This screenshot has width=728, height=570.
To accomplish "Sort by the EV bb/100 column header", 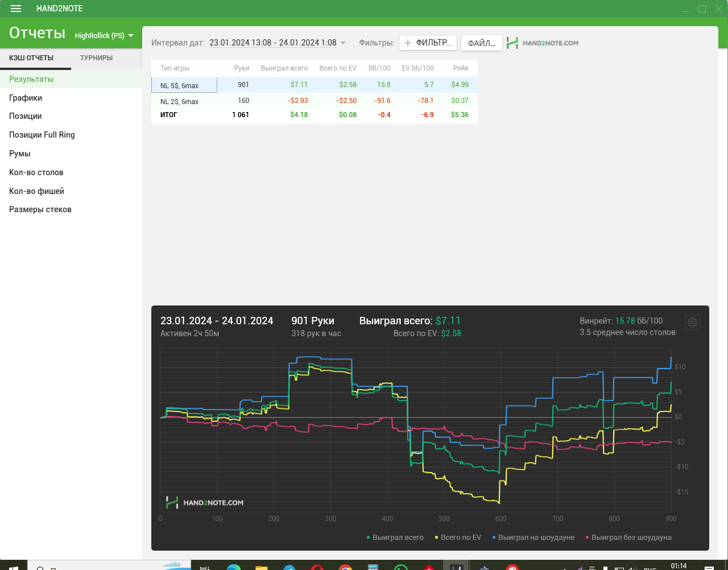I will tap(418, 68).
